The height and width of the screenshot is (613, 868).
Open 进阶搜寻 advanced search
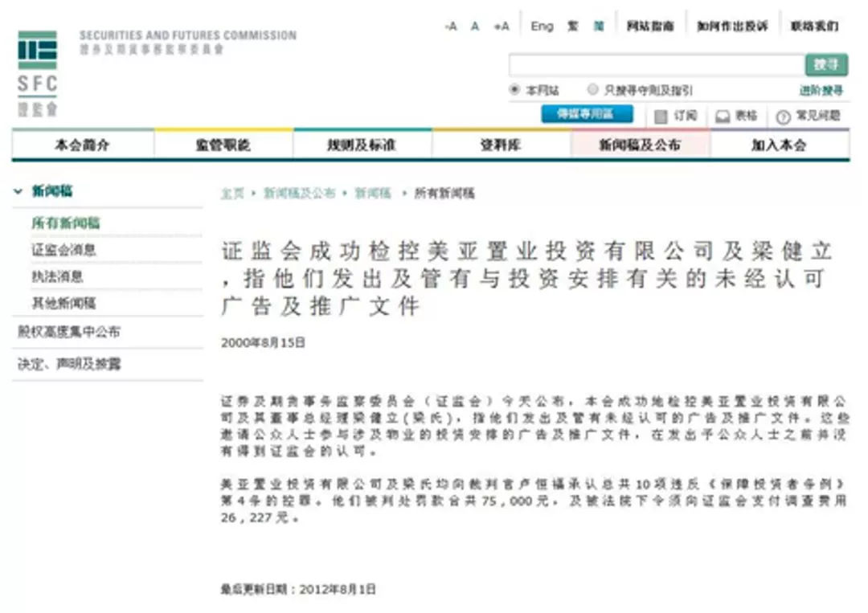click(821, 90)
